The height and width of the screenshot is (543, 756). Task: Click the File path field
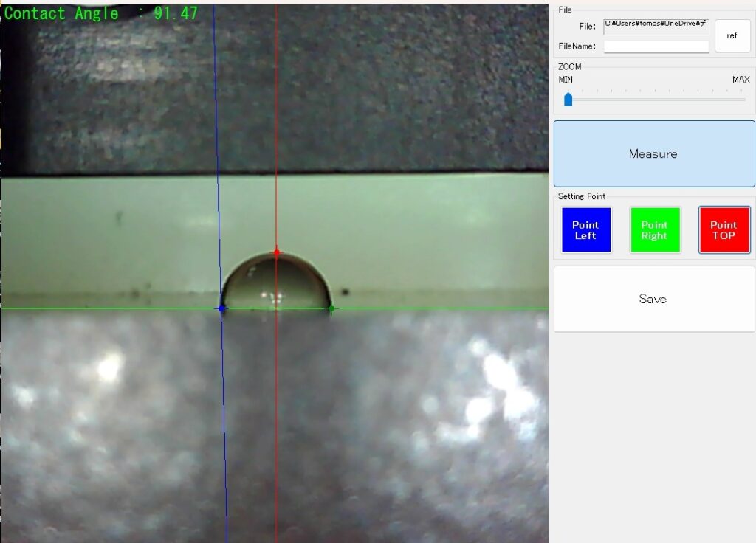pyautogui.click(x=656, y=27)
